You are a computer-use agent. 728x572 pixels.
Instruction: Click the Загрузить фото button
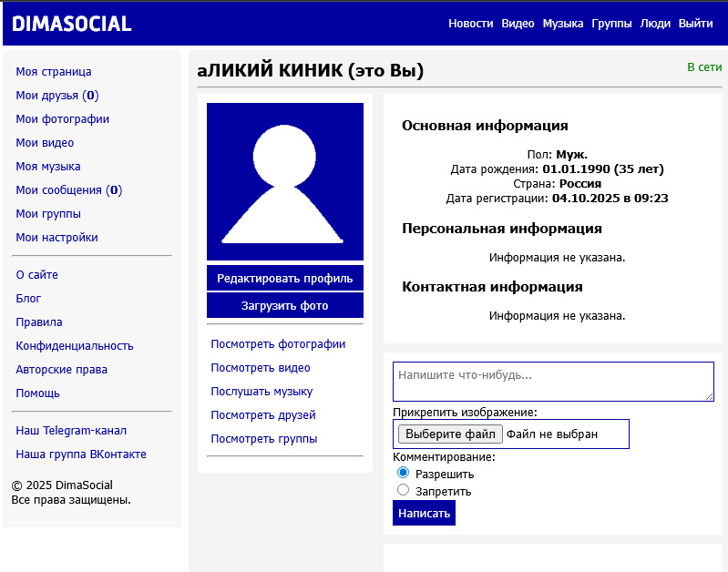pos(285,305)
